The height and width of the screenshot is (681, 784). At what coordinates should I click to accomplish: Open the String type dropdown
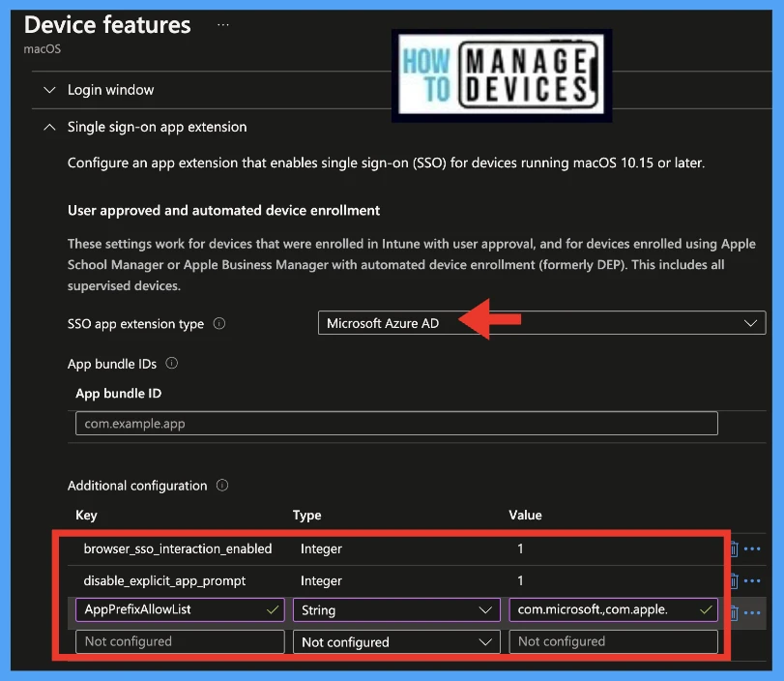tap(396, 610)
